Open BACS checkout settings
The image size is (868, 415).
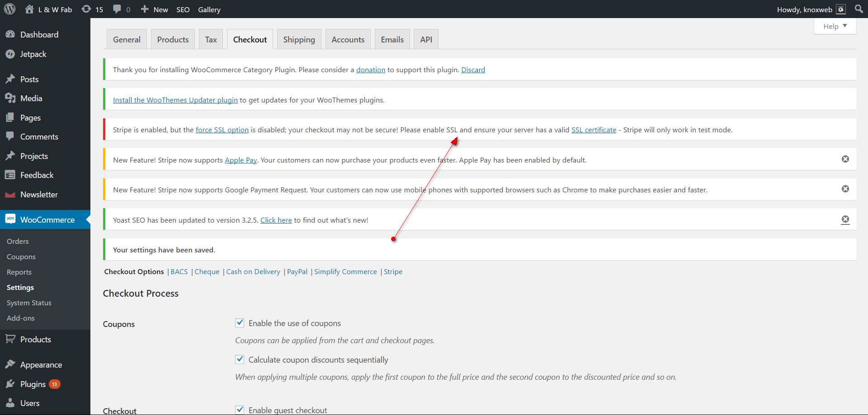(x=179, y=271)
